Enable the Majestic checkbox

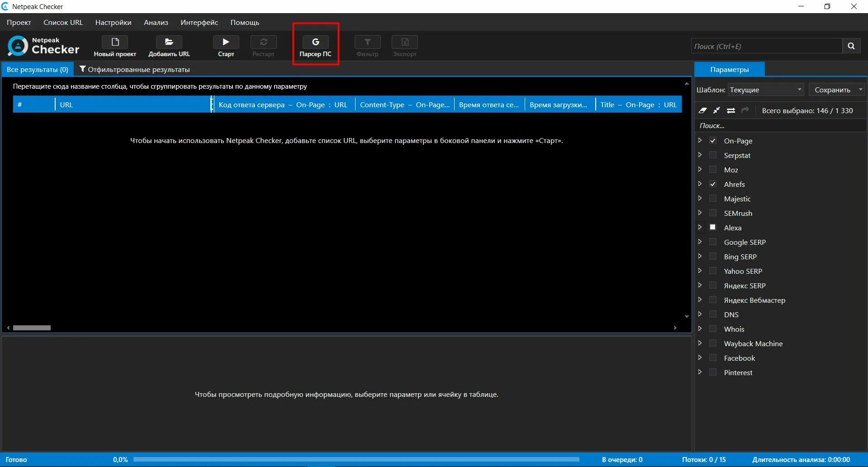pos(713,199)
